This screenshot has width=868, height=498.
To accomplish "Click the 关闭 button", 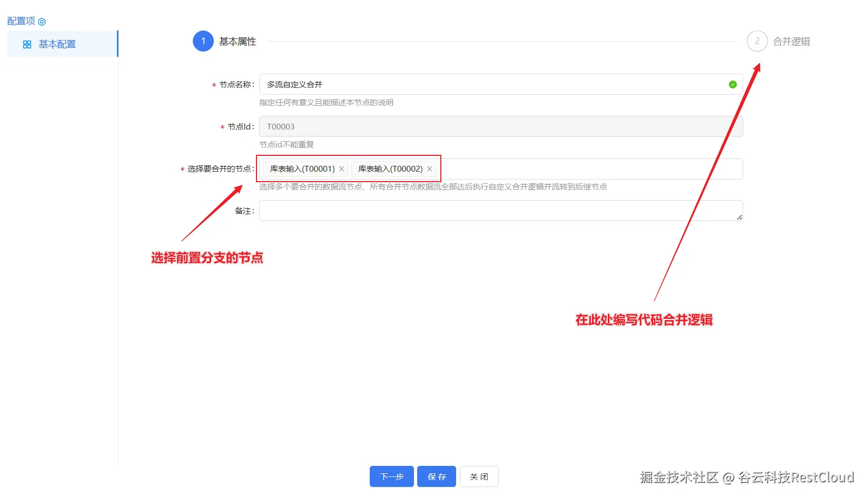I will pyautogui.click(x=479, y=476).
